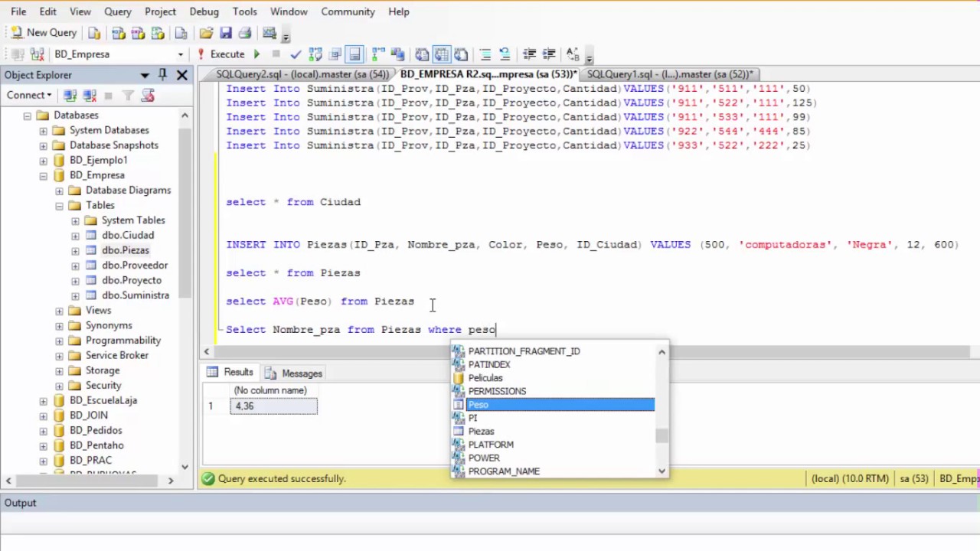Switch output to Results to Grid

point(442,54)
